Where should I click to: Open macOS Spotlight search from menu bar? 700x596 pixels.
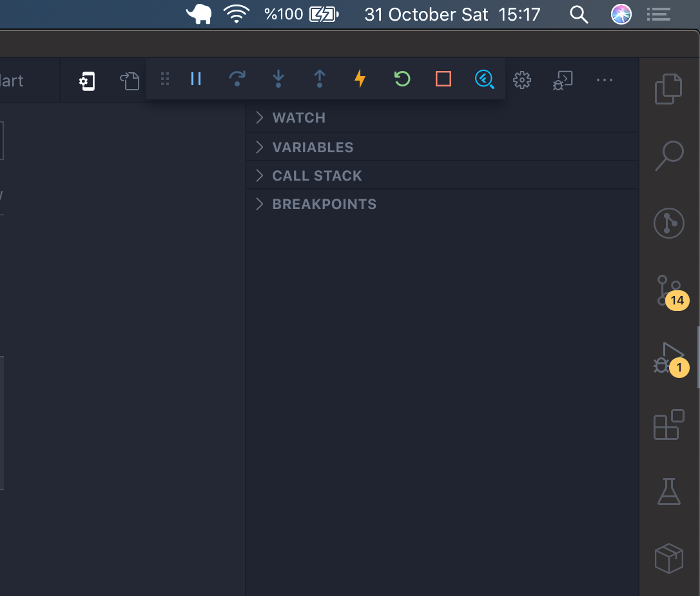point(578,14)
